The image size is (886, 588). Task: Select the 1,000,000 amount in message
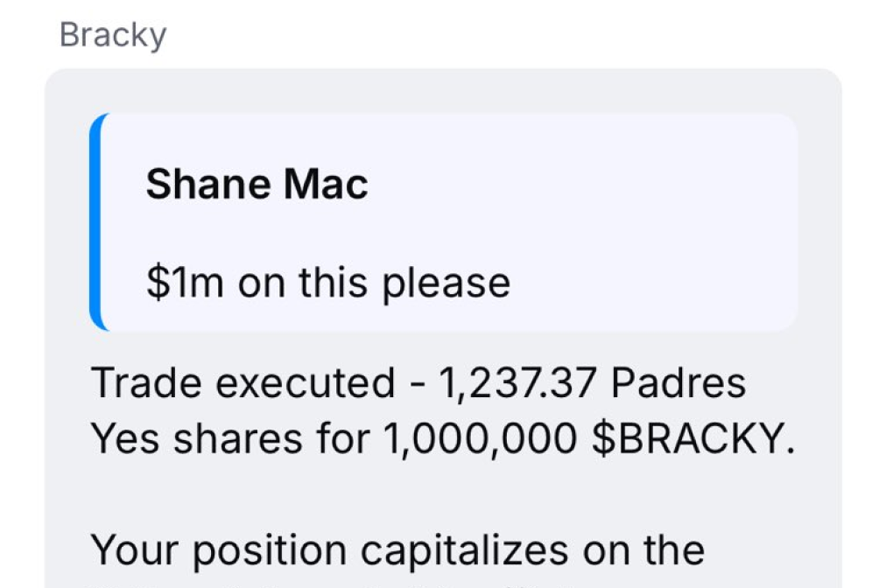(x=482, y=440)
